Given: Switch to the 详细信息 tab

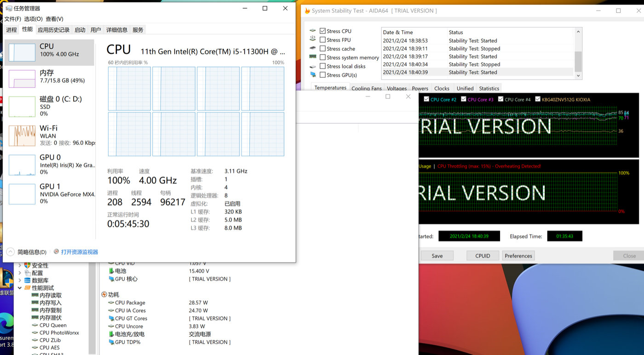Looking at the screenshot, I should coord(116,30).
